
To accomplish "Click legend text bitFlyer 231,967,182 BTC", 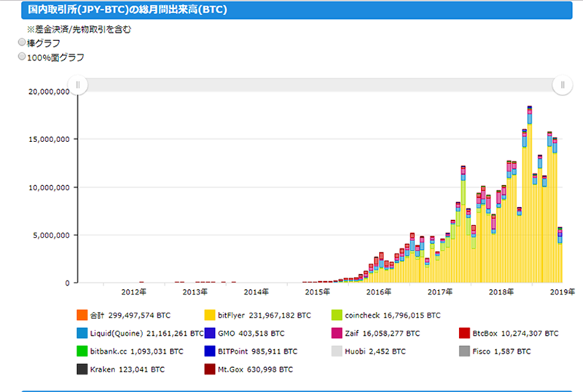I will [265, 315].
